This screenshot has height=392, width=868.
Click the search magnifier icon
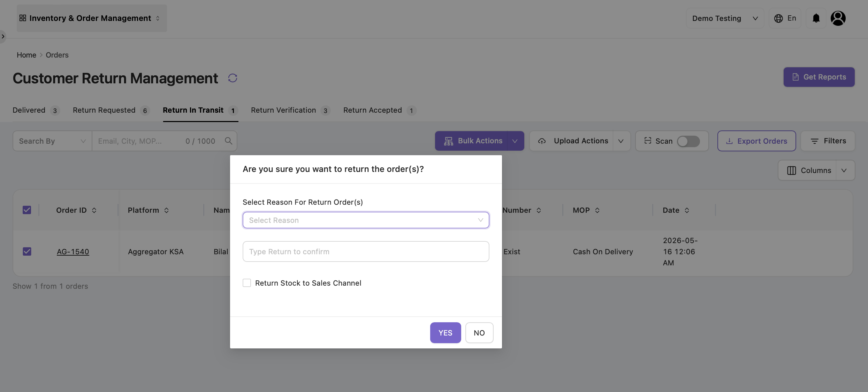229,141
